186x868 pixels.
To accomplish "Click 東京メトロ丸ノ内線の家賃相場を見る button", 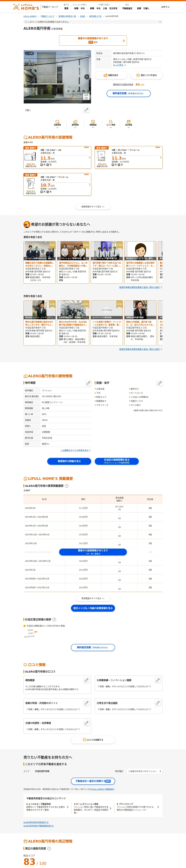I will [x=93, y=608].
